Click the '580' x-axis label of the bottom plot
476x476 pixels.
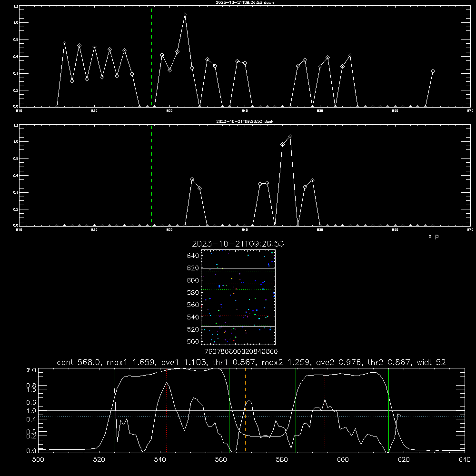coord(282,460)
